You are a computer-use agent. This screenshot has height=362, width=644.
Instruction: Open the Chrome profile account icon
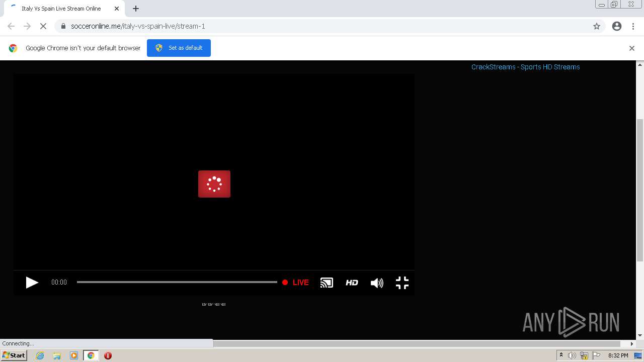pyautogui.click(x=617, y=26)
